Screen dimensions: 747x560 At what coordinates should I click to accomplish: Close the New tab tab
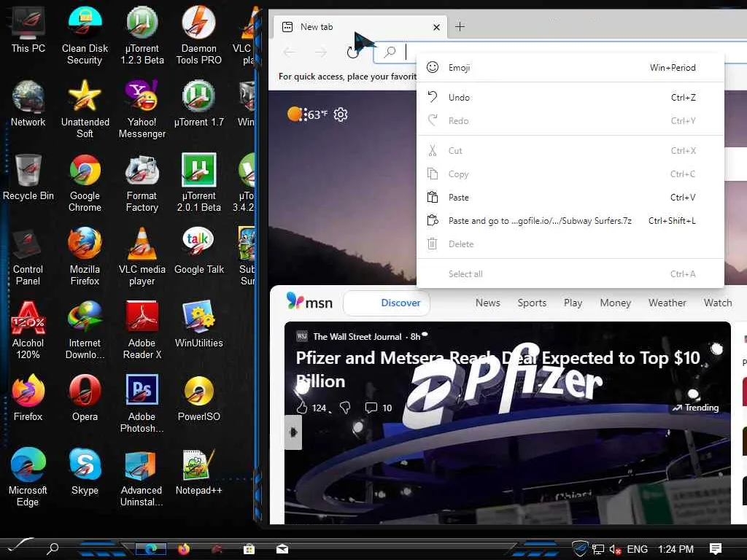(x=436, y=27)
